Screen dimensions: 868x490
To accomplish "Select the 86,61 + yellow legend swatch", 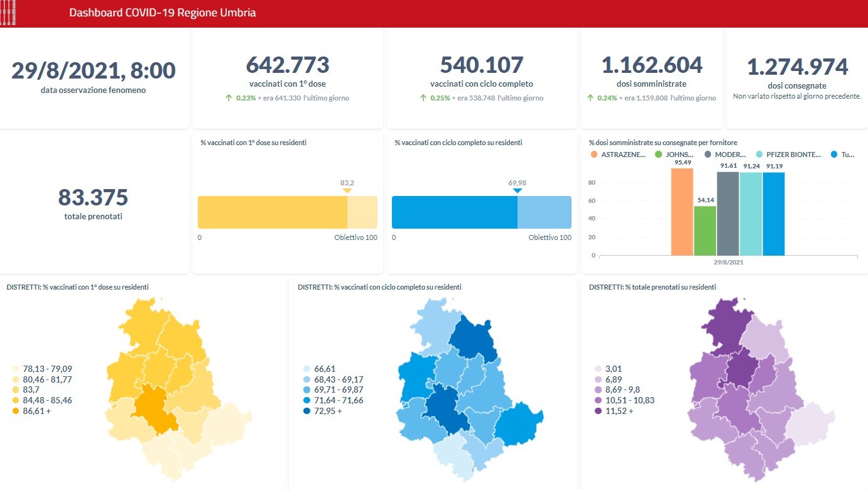I will [15, 411].
